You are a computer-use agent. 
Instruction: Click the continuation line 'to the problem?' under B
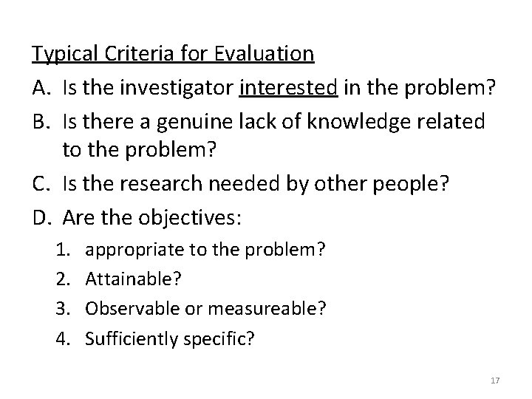[139, 151]
